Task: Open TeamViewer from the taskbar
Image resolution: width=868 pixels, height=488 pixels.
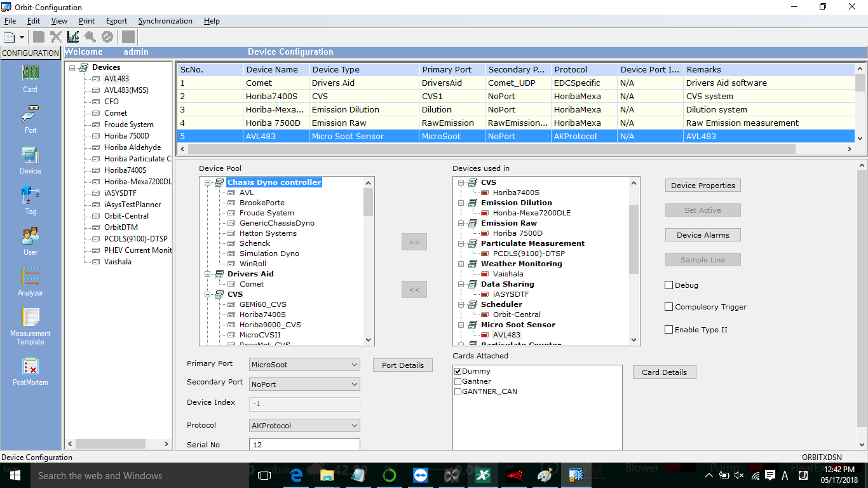Action: (x=420, y=475)
